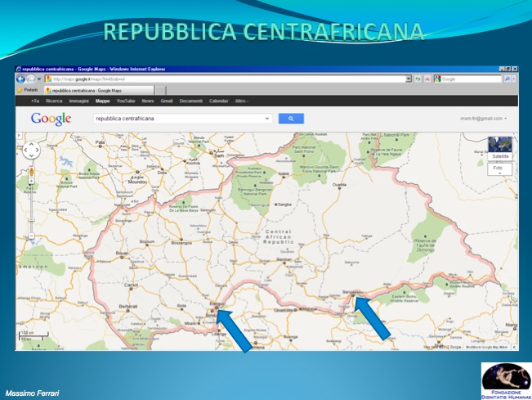532x400 pixels.
Task: Click the zoom out minus button
Action: pos(32,236)
